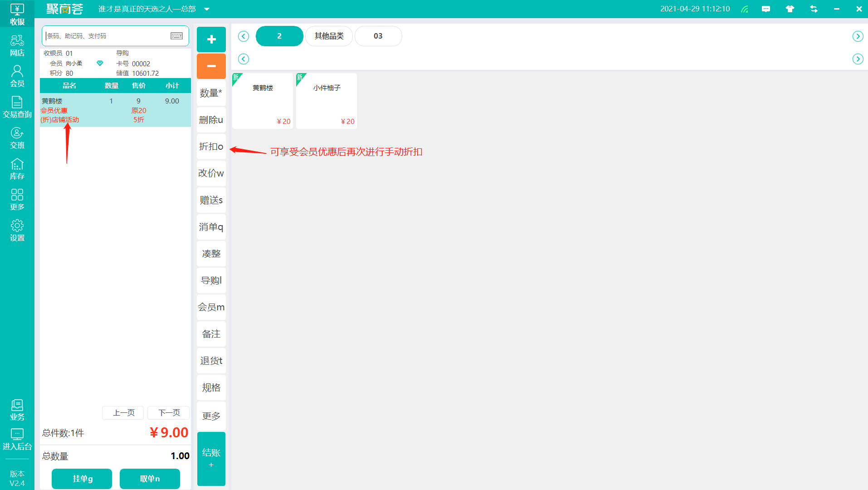Click right arrow of category row
The height and width of the screenshot is (490, 868).
click(x=858, y=36)
